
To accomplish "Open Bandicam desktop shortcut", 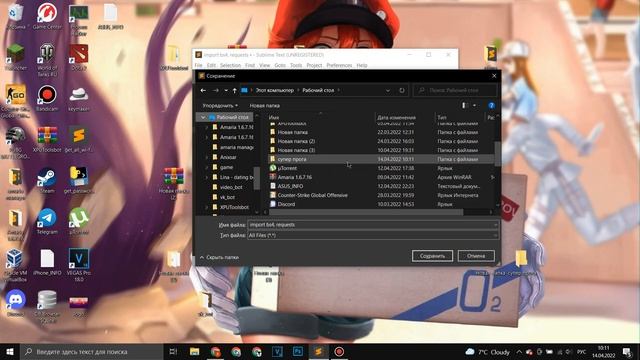I will [x=47, y=98].
